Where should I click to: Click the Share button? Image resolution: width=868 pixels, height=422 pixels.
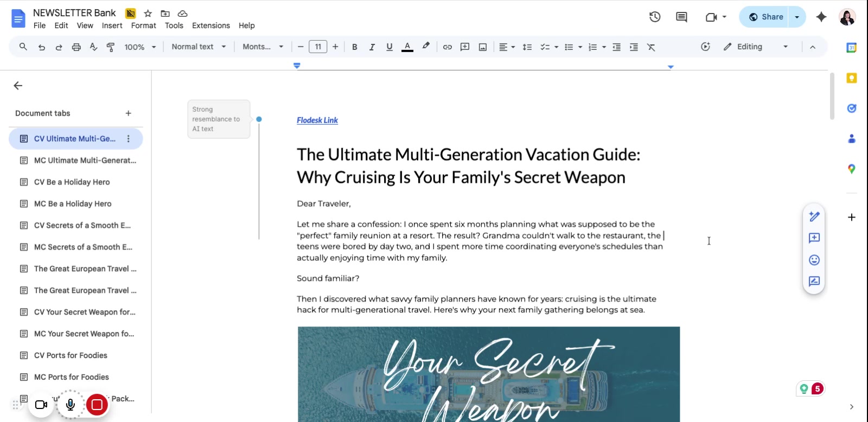click(765, 17)
